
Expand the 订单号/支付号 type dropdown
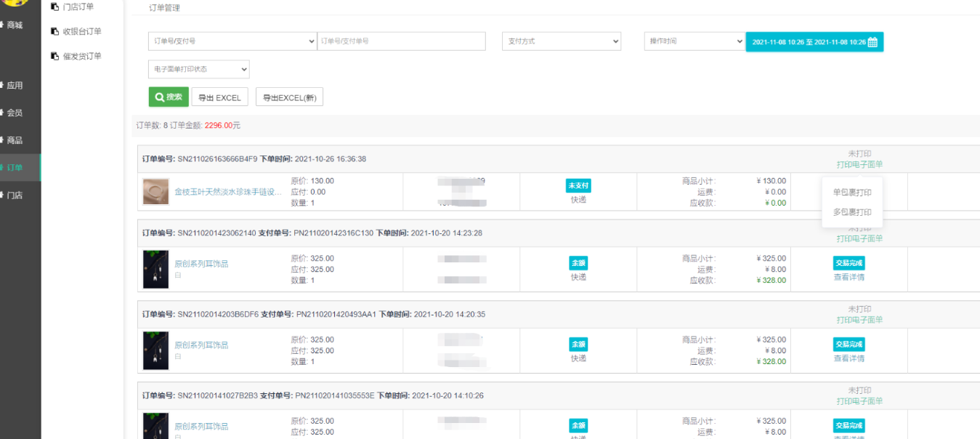point(232,41)
